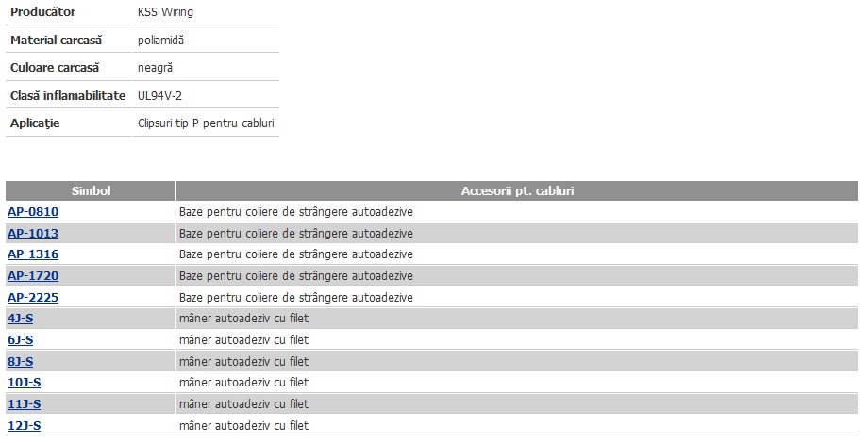Screen dimensions: 868x443
Task: Follow the AP-1316 symbol link
Action: (x=33, y=254)
